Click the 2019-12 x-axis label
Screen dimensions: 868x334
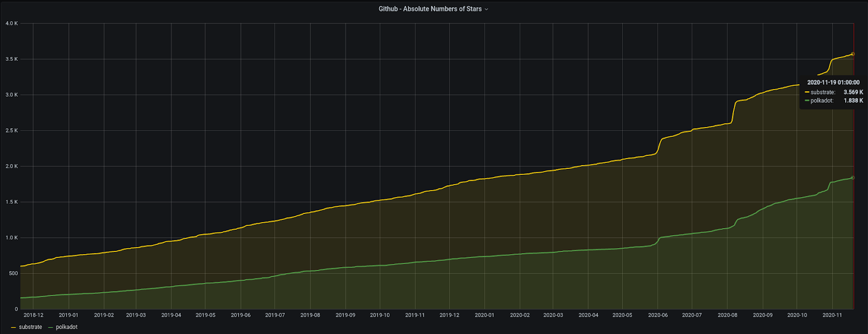tap(449, 315)
